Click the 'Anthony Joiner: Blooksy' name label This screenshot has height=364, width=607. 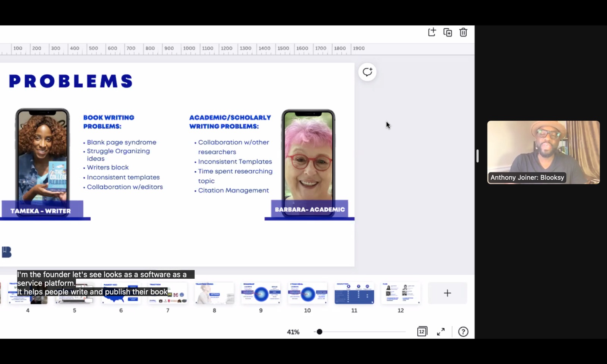click(x=527, y=177)
